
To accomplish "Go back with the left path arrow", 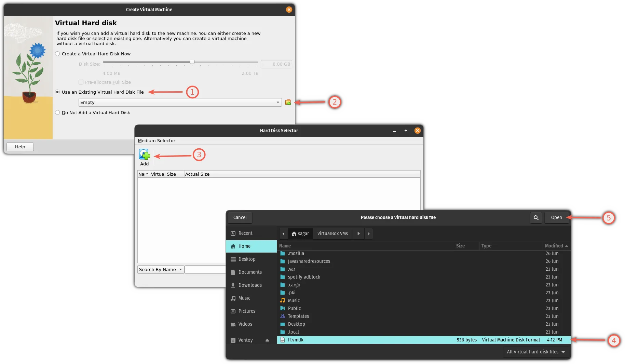I will pos(283,234).
